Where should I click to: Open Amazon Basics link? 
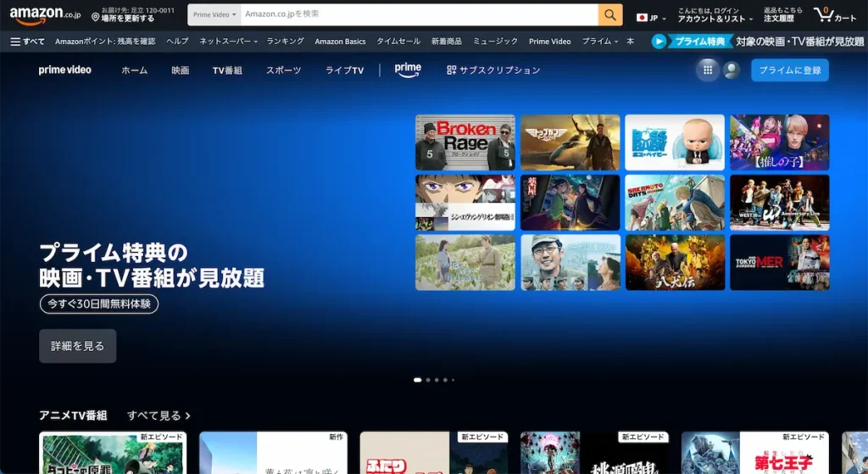pos(340,42)
